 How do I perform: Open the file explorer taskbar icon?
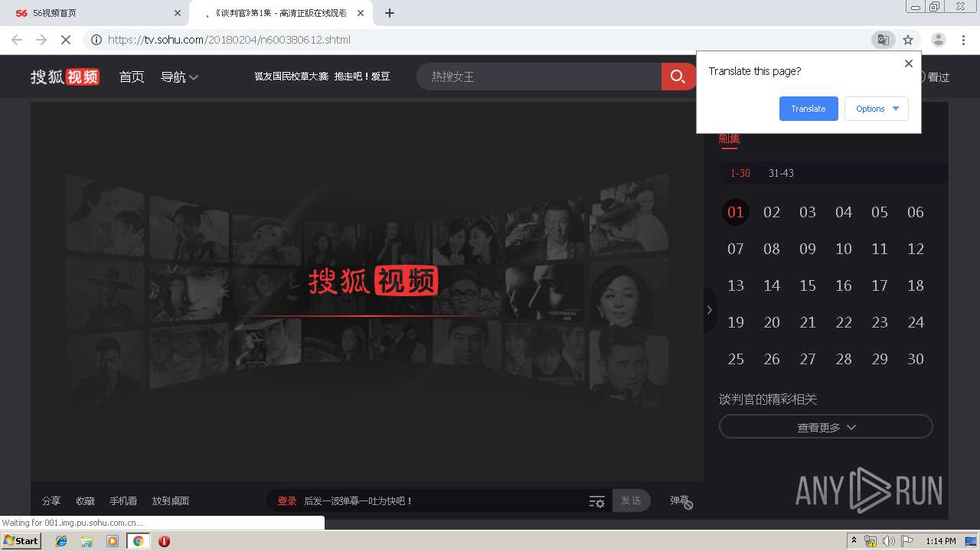tap(87, 541)
